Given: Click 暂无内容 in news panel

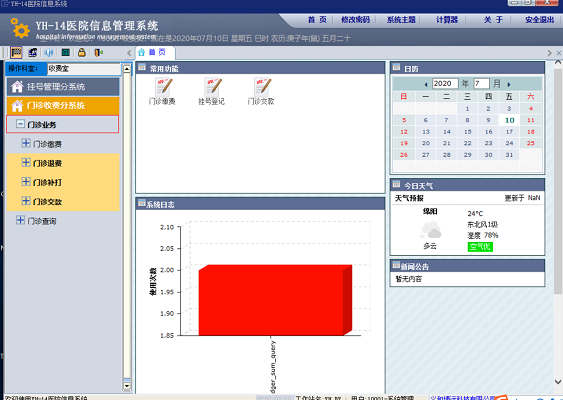Looking at the screenshot, I should coord(409,279).
